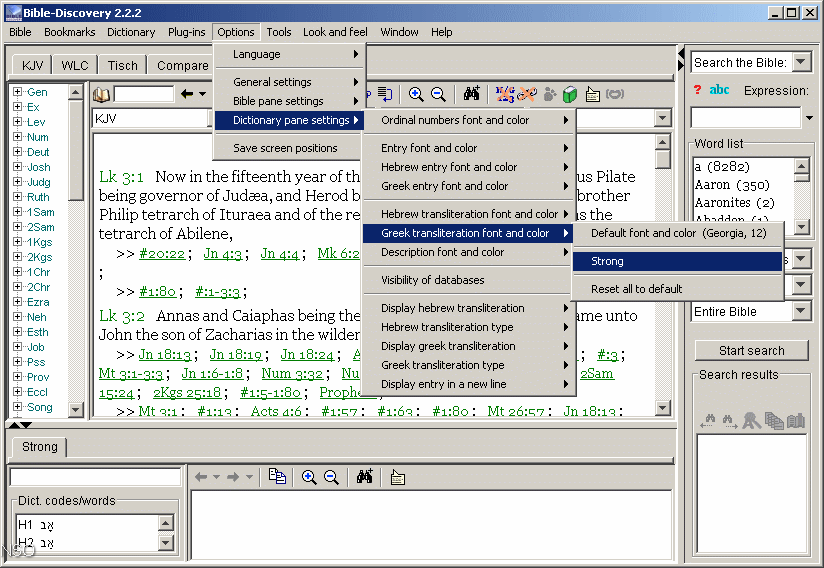Follow the Num 3:32 cross-reference link
The height and width of the screenshot is (568, 824).
292,374
